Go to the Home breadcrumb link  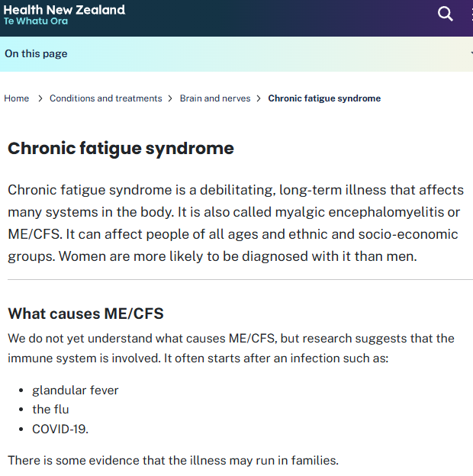tap(16, 98)
